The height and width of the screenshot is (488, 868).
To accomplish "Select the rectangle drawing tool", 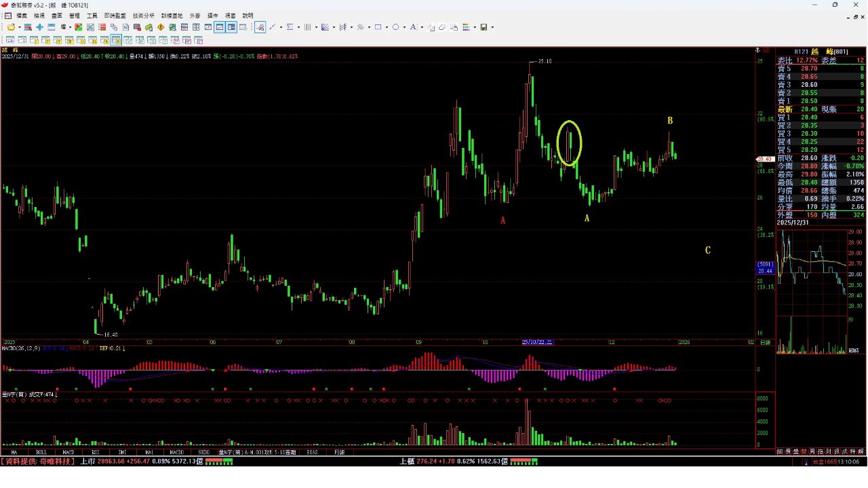I will click(378, 27).
